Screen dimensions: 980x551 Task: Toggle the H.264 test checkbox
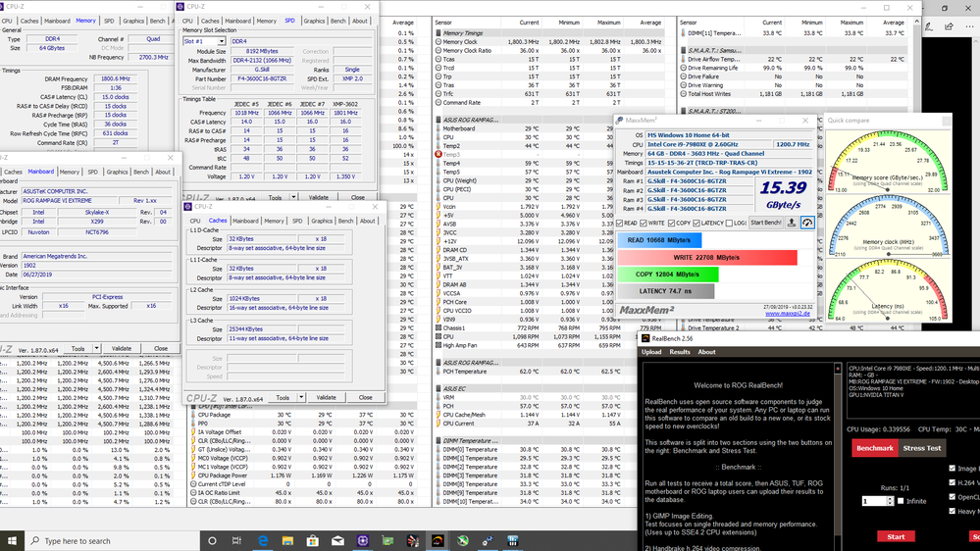952,482
